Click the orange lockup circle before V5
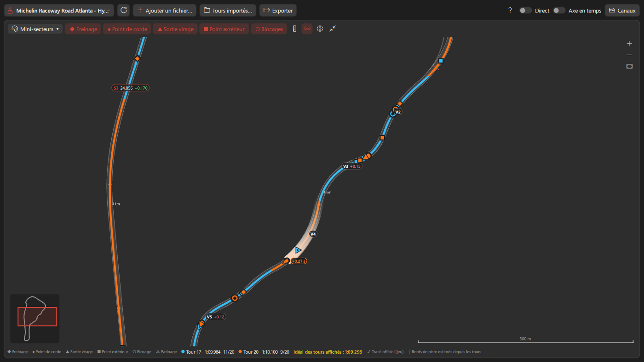The width and height of the screenshot is (644, 362). [235, 298]
